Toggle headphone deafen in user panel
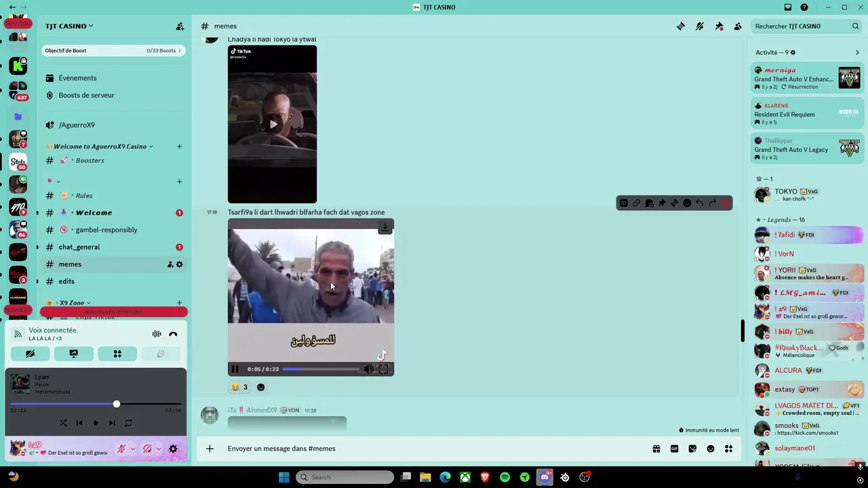 coord(147,449)
